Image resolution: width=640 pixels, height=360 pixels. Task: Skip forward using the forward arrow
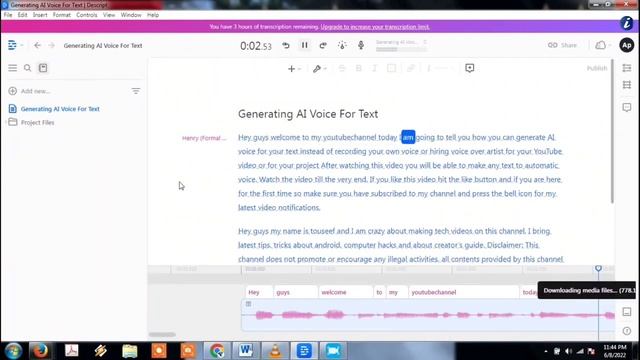coord(323,45)
